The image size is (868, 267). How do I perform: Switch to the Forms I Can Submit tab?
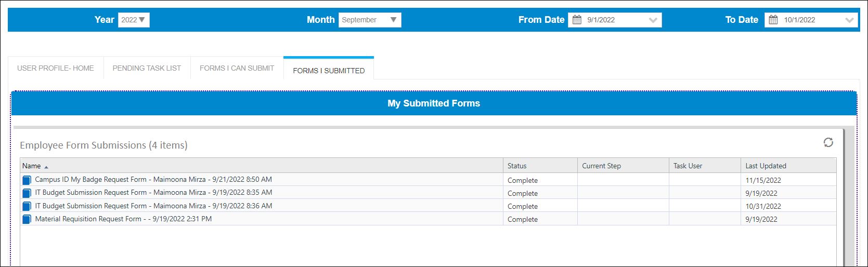[237, 68]
